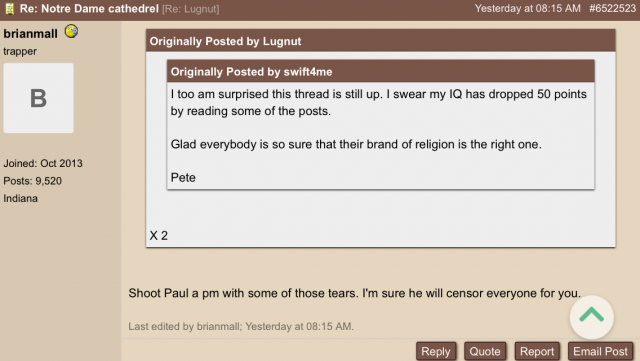Open the online status icon next to brianmall
Screen dimensions: 640x361
tap(71, 31)
